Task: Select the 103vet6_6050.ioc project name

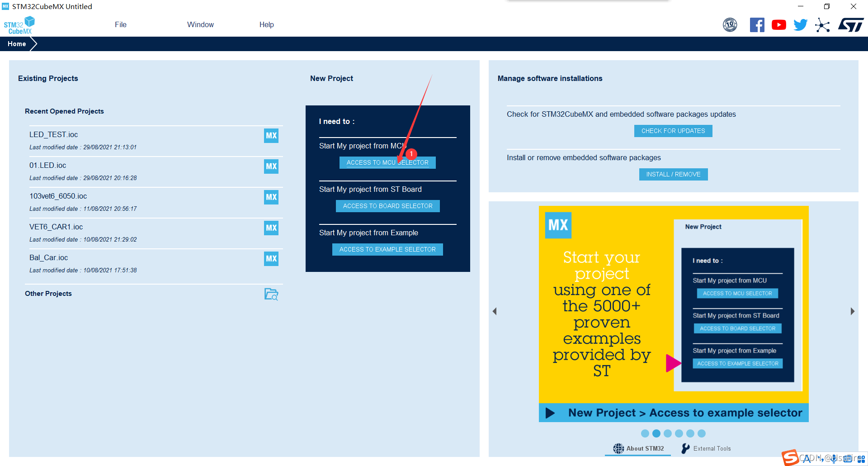Action: [58, 196]
